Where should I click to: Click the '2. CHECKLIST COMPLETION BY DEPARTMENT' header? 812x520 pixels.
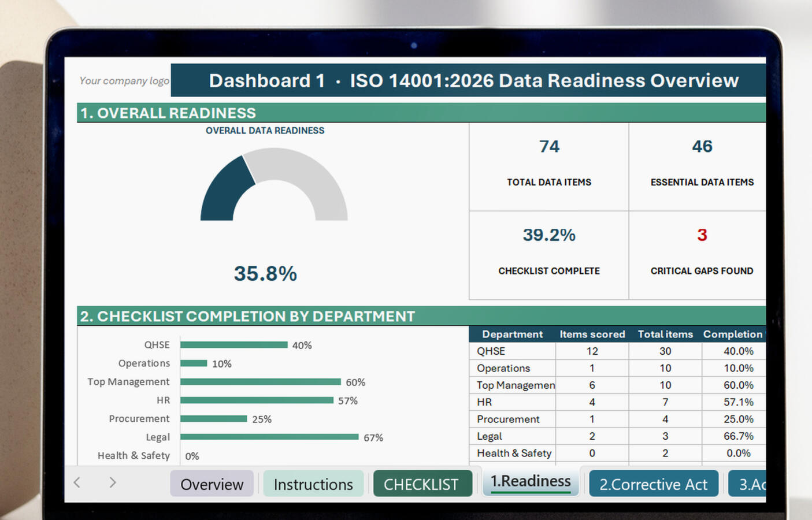(421, 316)
